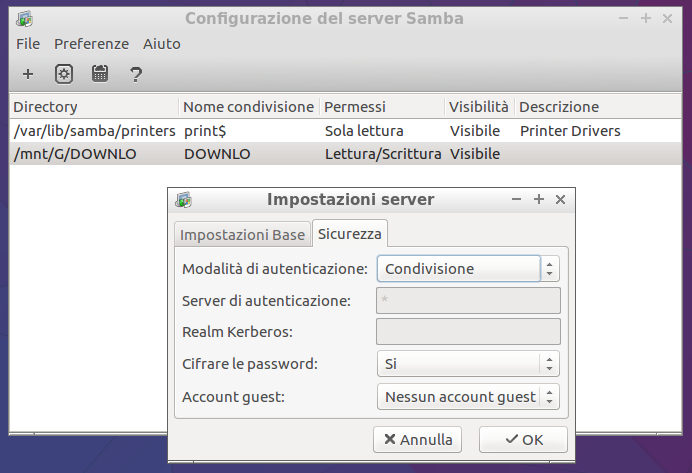
Task: Open the File menu
Action: pos(28,44)
